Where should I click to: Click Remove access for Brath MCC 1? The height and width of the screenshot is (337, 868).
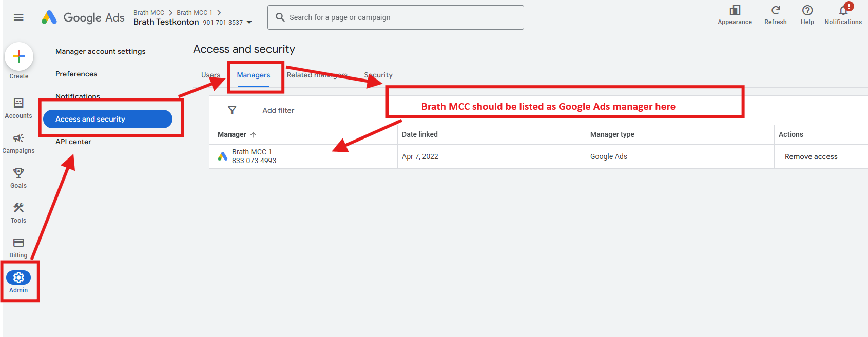coord(811,156)
